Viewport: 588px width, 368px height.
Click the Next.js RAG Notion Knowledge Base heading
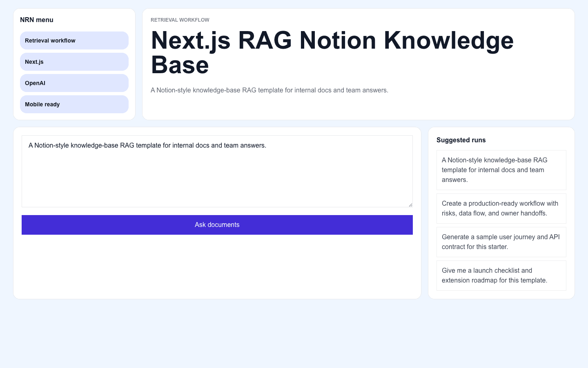click(x=332, y=52)
